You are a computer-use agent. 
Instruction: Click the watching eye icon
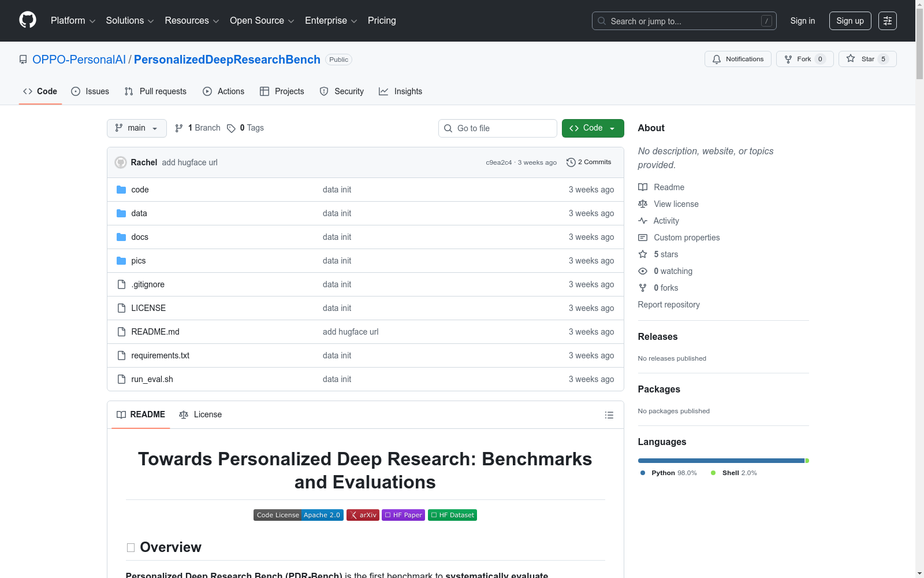[x=643, y=271]
